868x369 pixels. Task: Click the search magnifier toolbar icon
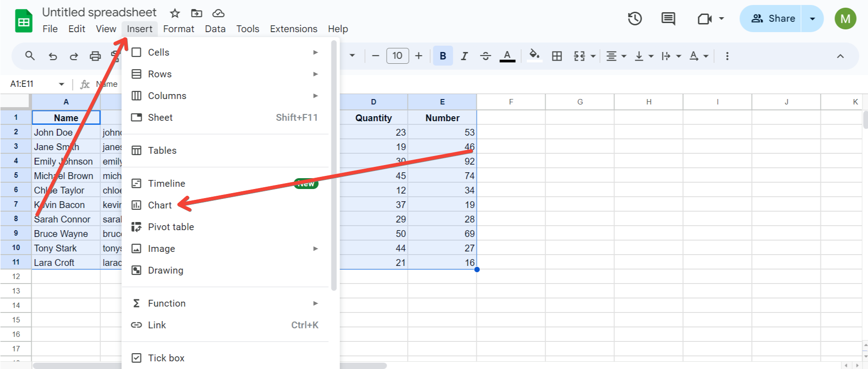coord(30,56)
